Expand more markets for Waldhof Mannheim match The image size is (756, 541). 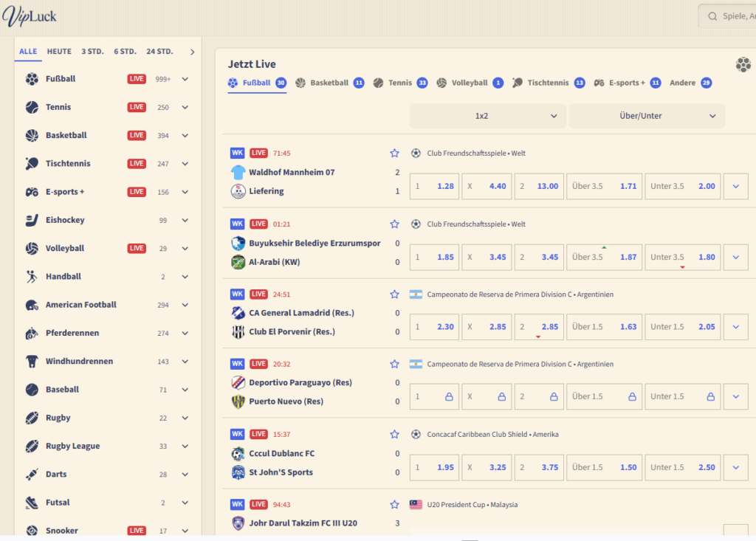coord(736,187)
